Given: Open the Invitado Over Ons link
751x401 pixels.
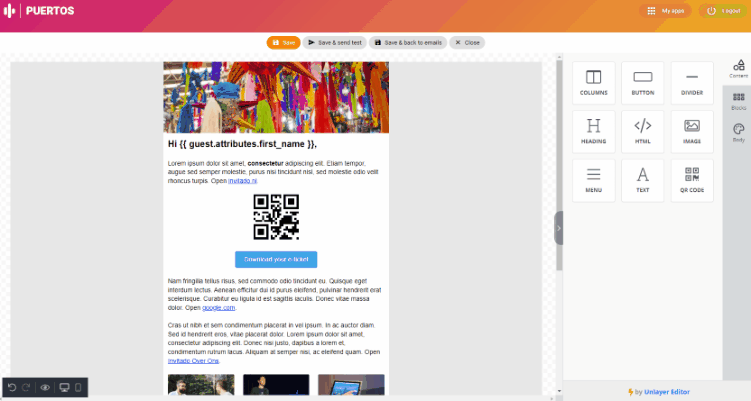Looking at the screenshot, I should click(193, 361).
